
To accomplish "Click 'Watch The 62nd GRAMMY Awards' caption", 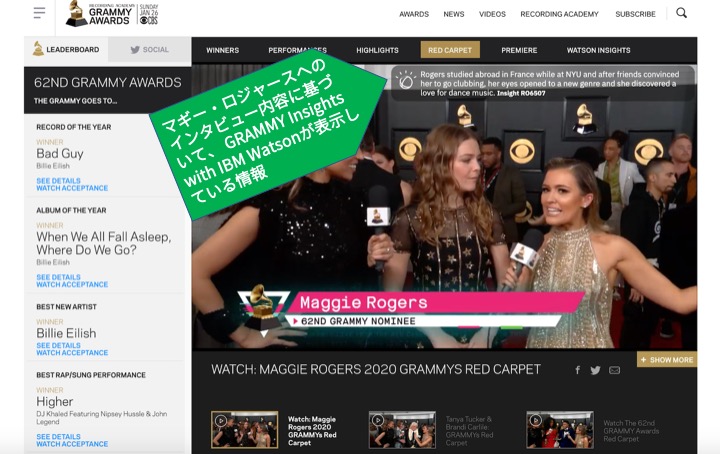I will click(x=631, y=431).
